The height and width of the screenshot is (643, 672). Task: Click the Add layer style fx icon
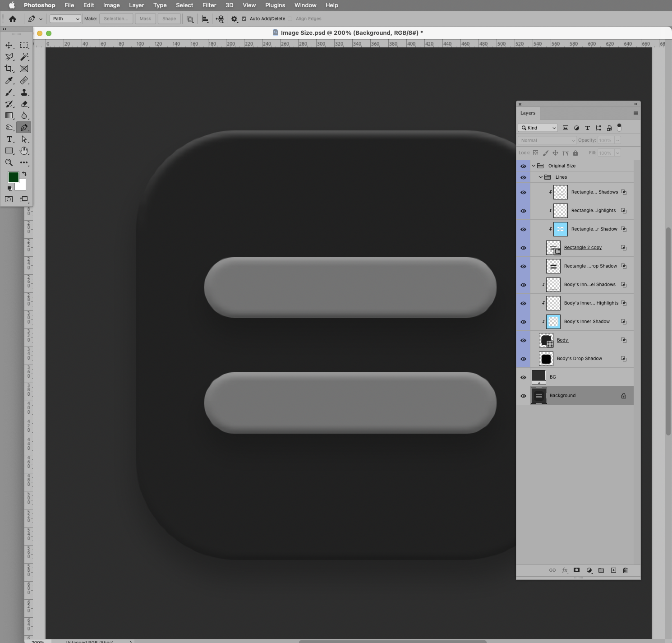tap(565, 570)
